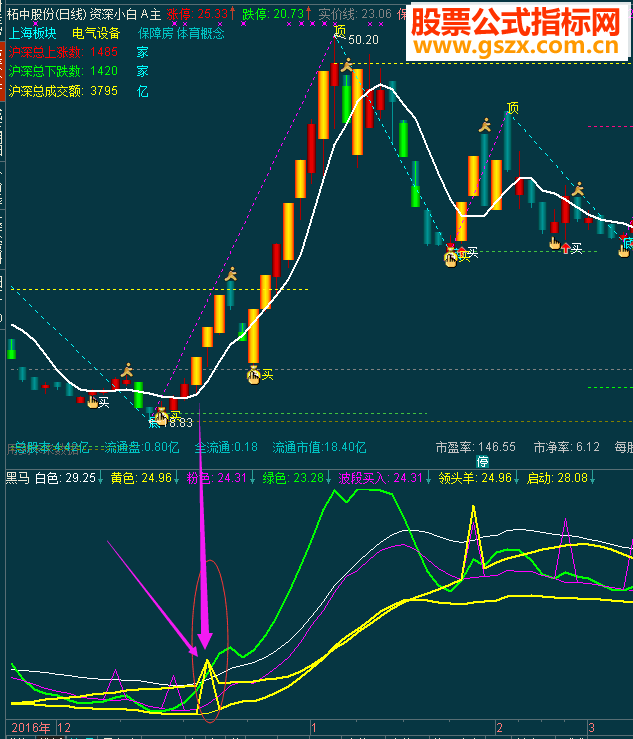The image size is (633, 739).
Task: Click the month 12 marker on time axis
Action: 64,728
